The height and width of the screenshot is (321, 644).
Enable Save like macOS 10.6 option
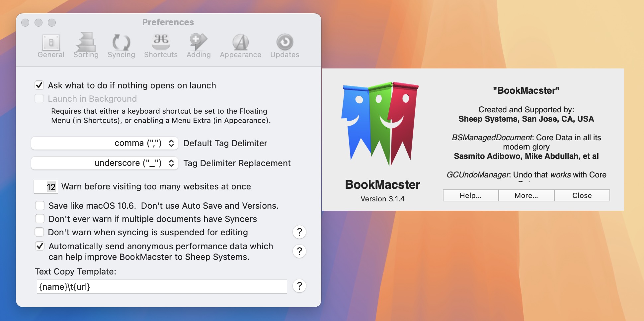click(x=40, y=206)
